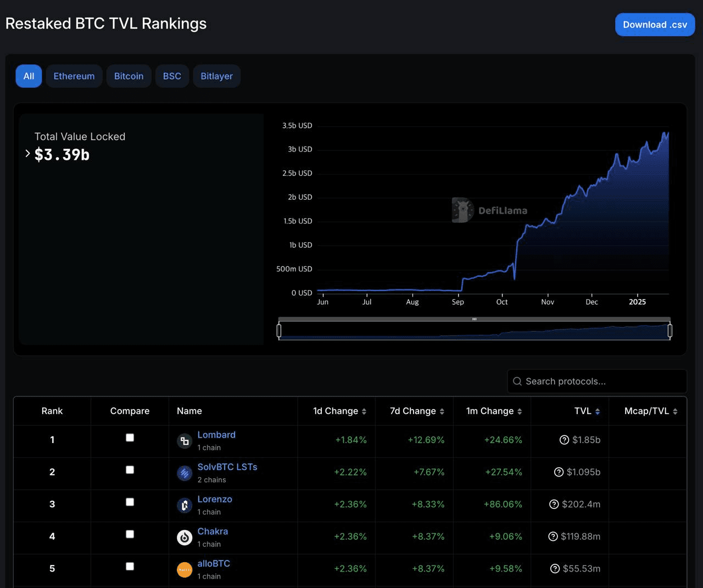
Task: Sort by 1d Change arrows icon
Action: tap(364, 411)
